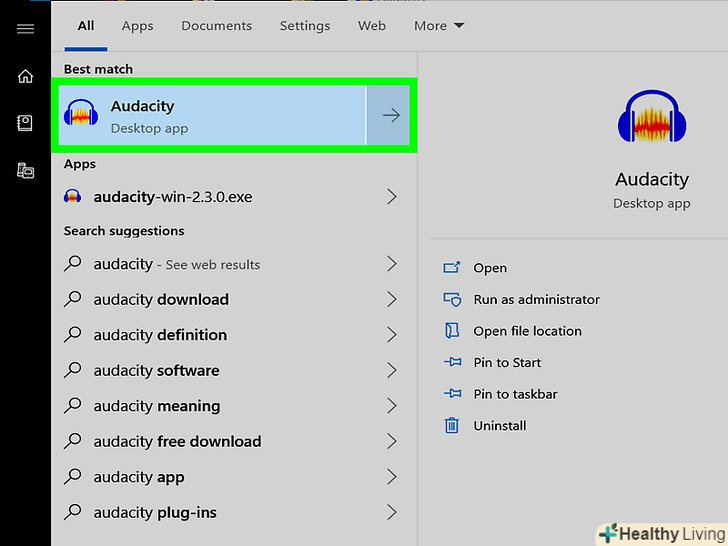Click the search icon beside "audacity plug-ins"
The image size is (728, 546).
click(x=72, y=512)
